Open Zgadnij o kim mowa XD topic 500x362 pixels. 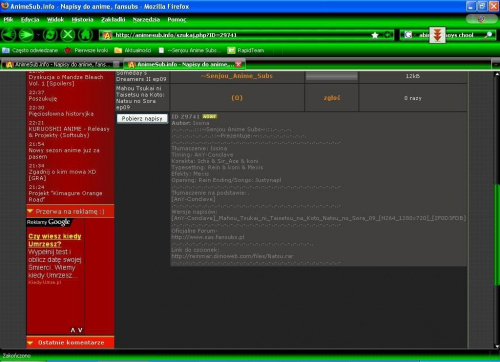tap(62, 175)
